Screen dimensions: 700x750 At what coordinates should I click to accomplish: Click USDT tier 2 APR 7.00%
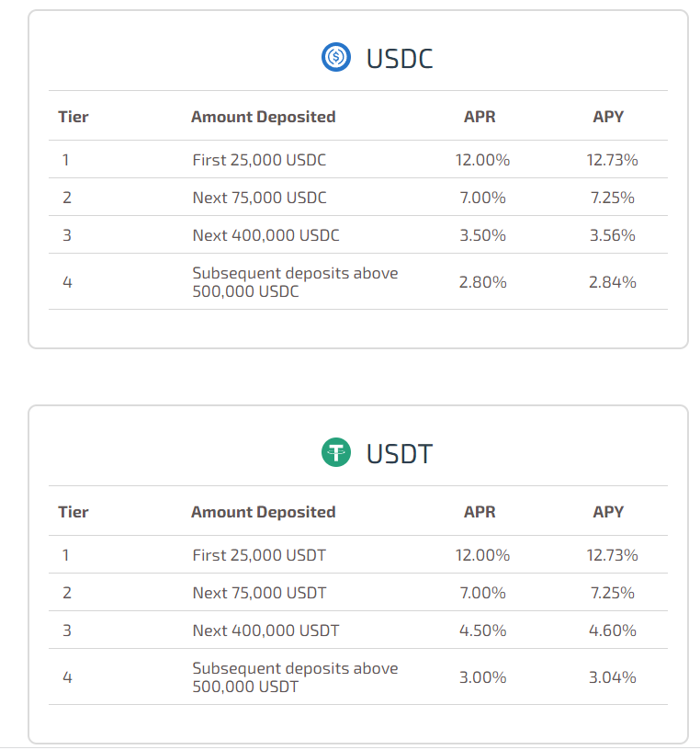[x=482, y=593]
